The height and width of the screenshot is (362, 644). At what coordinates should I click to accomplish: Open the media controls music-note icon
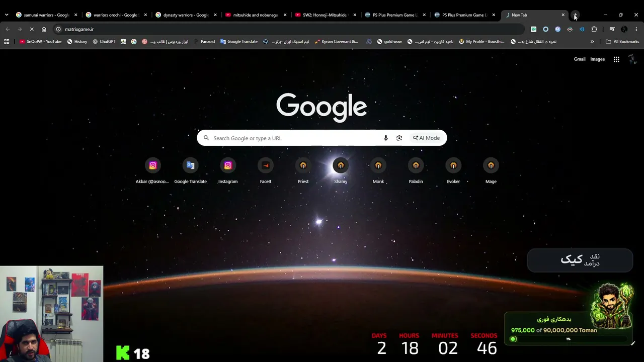612,29
